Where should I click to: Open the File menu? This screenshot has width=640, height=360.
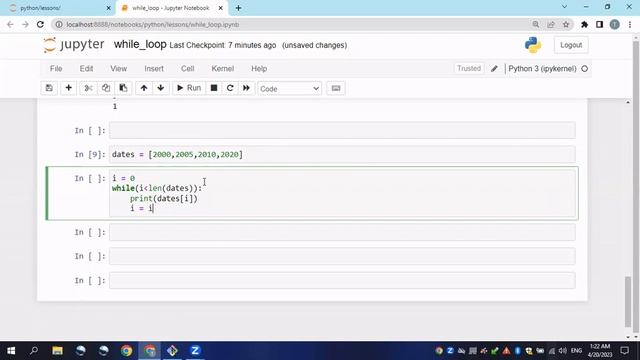56,69
